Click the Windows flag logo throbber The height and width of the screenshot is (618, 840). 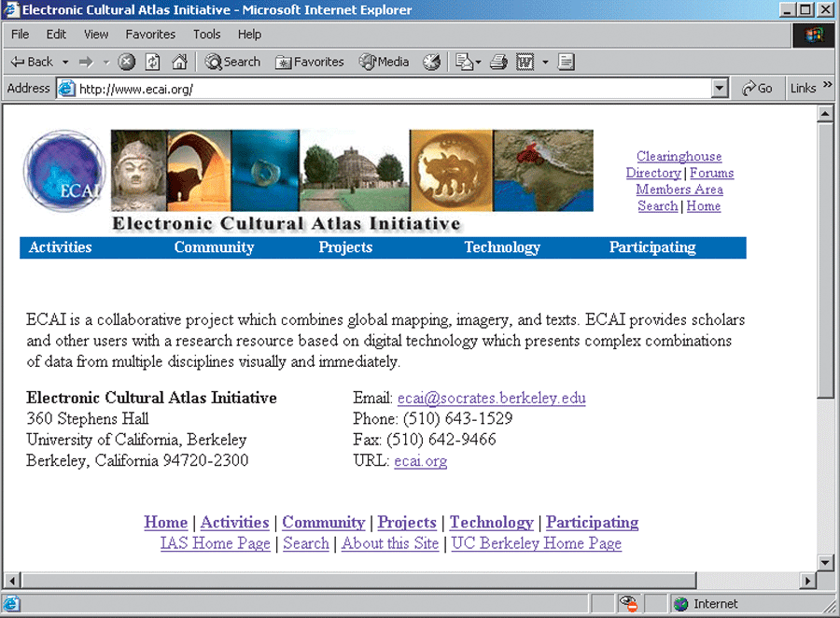(x=814, y=35)
